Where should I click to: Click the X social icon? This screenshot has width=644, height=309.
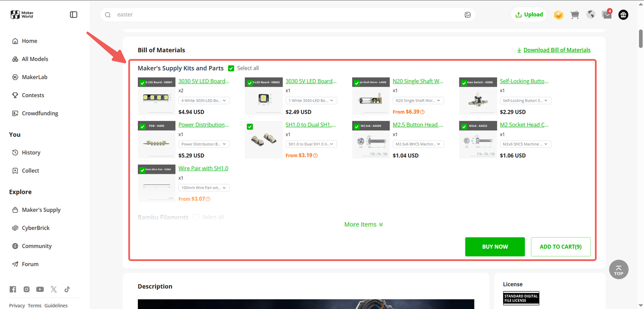[54, 289]
